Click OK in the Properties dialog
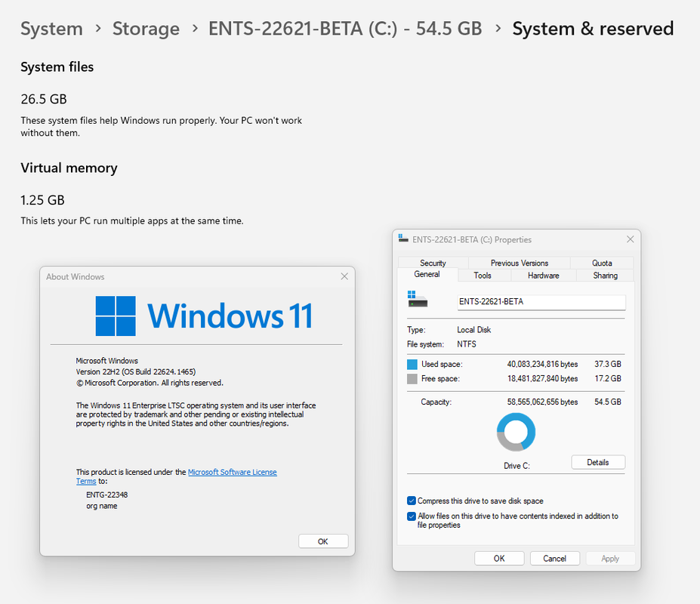Image resolution: width=700 pixels, height=604 pixels. pyautogui.click(x=499, y=559)
